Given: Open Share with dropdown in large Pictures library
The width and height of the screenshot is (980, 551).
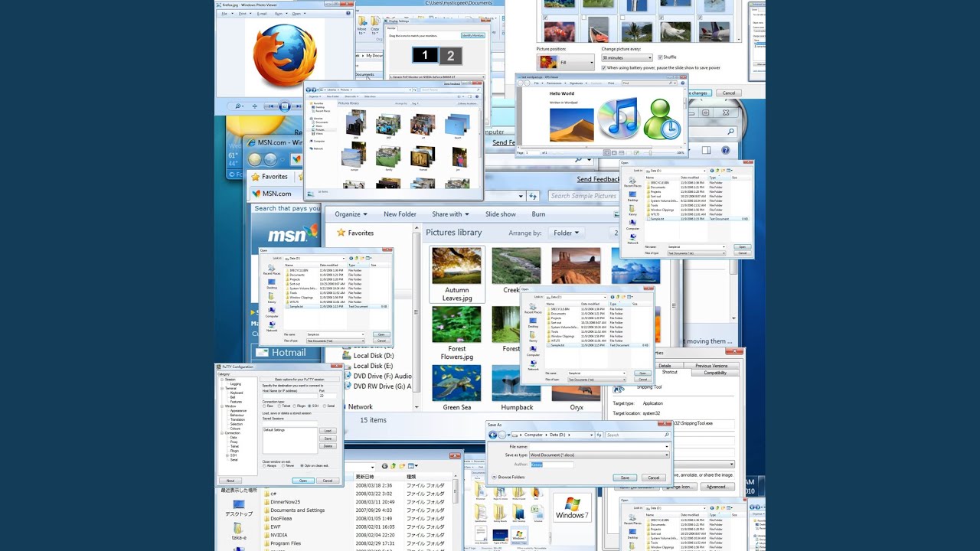Looking at the screenshot, I should 451,214.
